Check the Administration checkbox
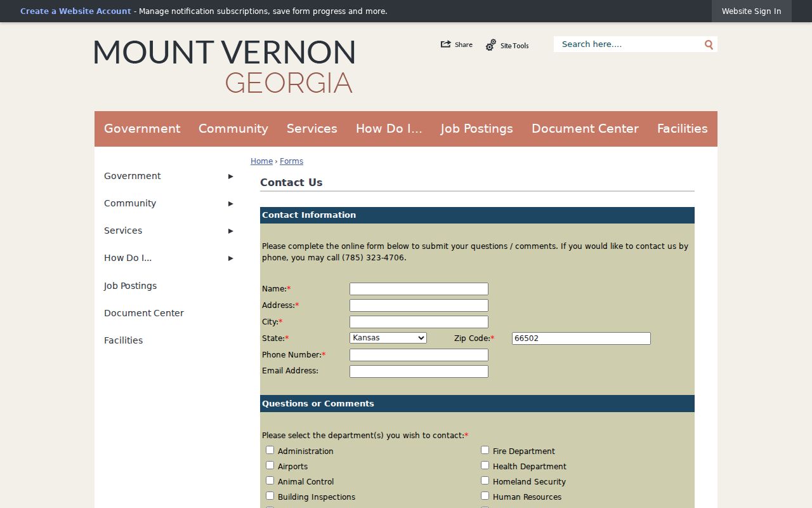Image resolution: width=812 pixels, height=508 pixels. tap(270, 450)
